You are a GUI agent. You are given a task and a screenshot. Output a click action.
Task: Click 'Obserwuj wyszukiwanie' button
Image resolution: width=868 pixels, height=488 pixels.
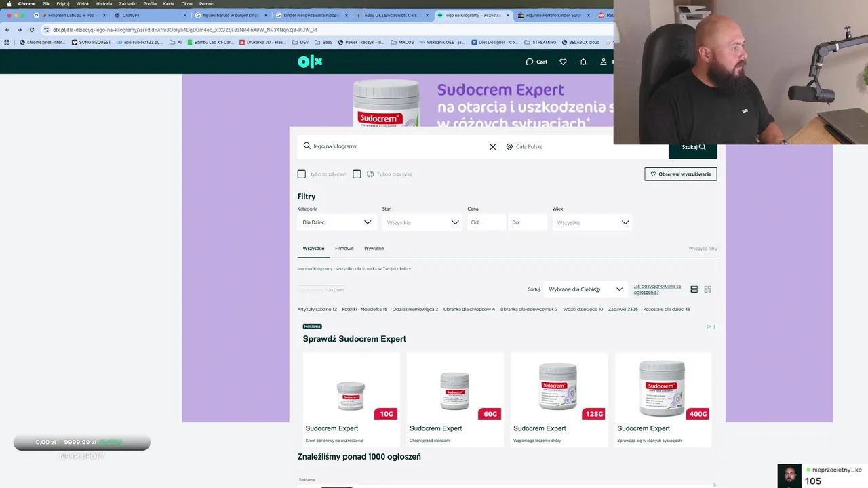pos(681,174)
